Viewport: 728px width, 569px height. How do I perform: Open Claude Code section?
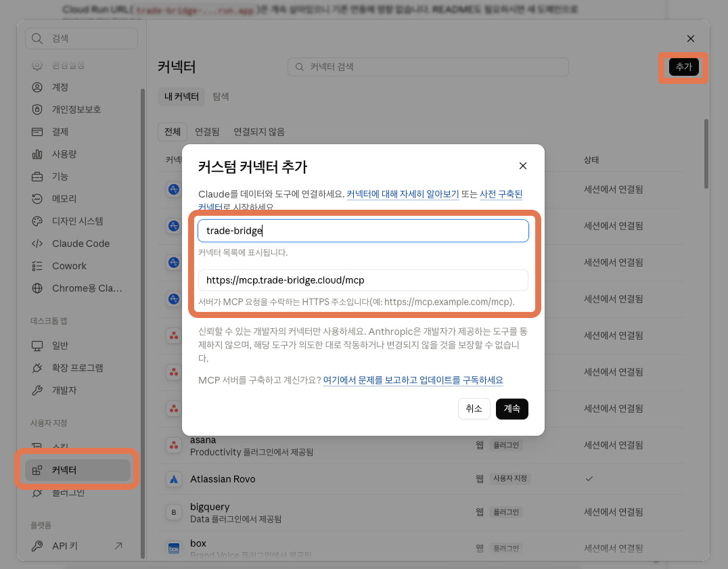(79, 244)
